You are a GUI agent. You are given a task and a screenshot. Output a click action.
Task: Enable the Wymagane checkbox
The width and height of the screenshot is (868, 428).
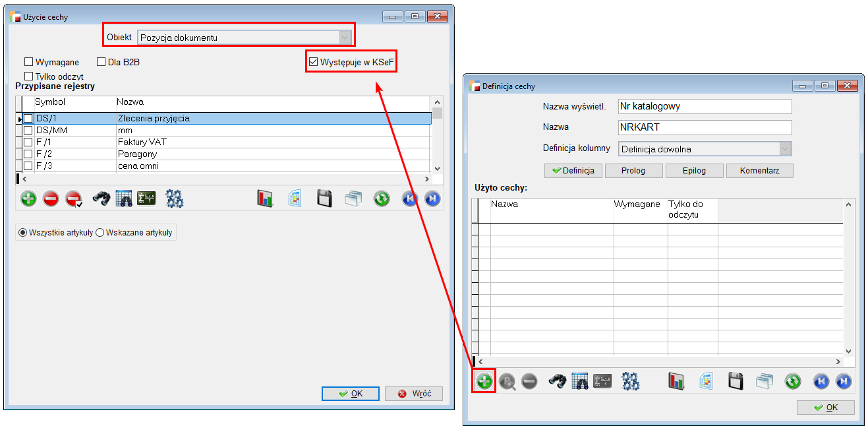[29, 63]
